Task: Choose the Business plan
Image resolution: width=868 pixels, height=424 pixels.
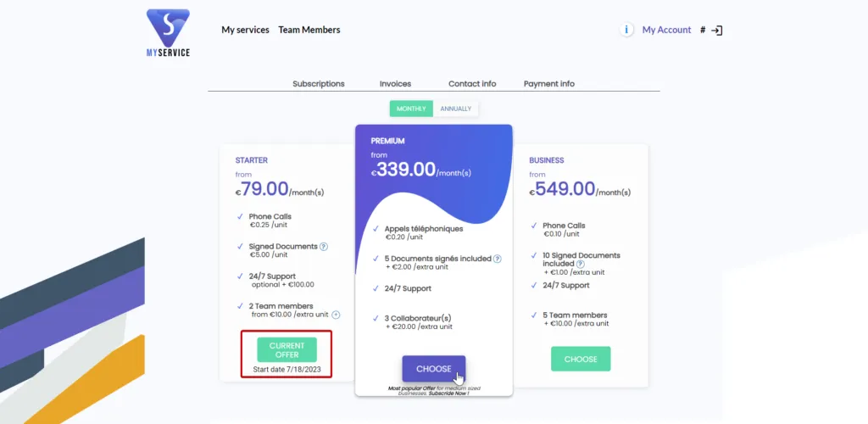Action: (x=581, y=359)
